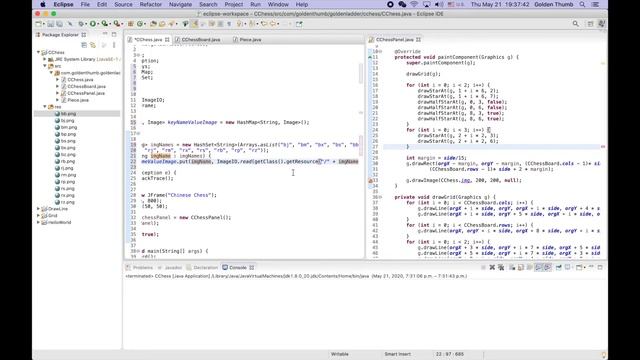Toggle Show Console on Standard Error
This screenshot has height=360, width=640.
click(x=547, y=267)
